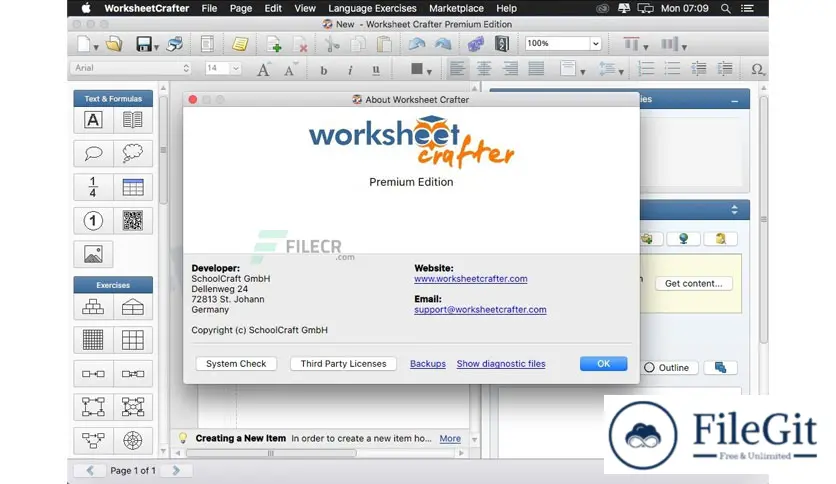Image resolution: width=836 pixels, height=484 pixels.
Task: Add a new page with the green plus icon
Action: [274, 44]
